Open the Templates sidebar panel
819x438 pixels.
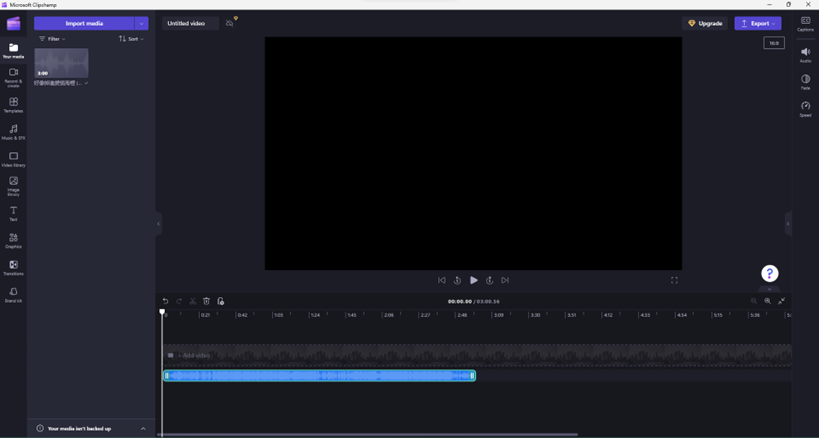(13, 105)
